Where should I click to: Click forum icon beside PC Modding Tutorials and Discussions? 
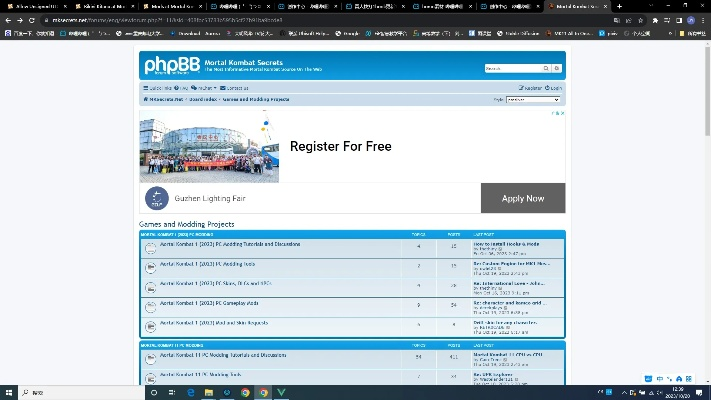[x=151, y=248]
